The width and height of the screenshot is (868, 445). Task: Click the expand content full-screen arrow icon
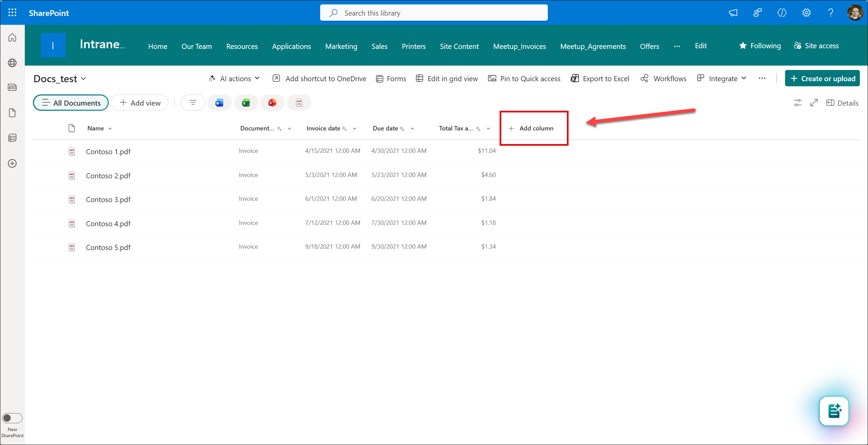[x=814, y=103]
